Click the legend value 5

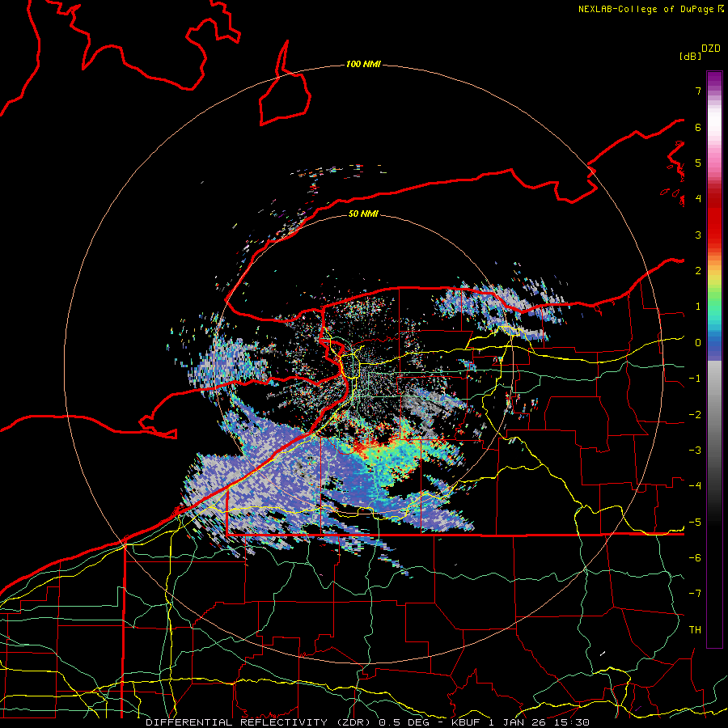[698, 163]
